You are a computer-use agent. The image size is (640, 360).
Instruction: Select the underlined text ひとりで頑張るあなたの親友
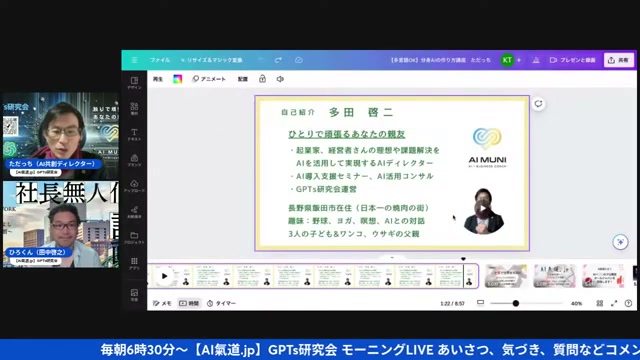click(x=347, y=134)
